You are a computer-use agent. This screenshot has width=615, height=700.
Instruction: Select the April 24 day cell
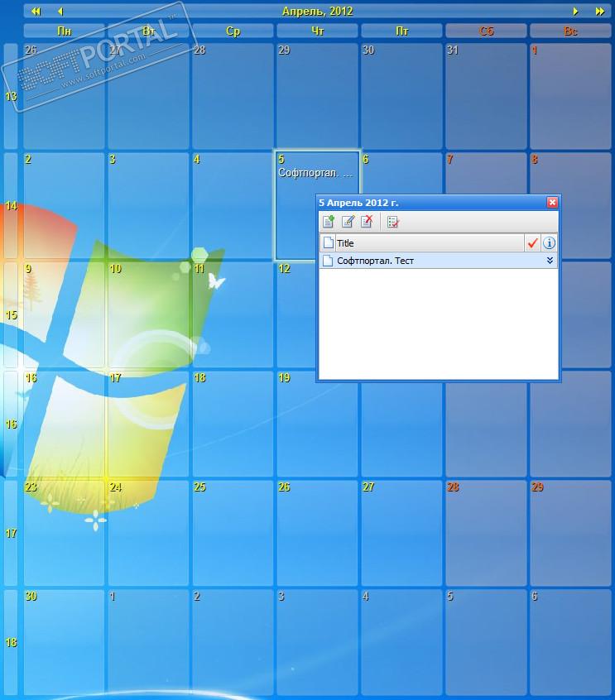(x=148, y=533)
